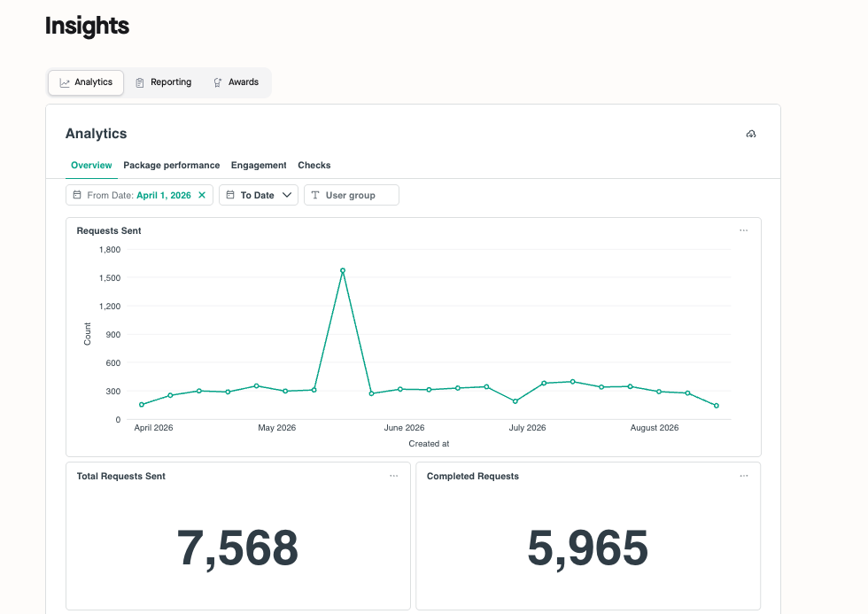Image resolution: width=868 pixels, height=614 pixels.
Task: Click the June 2026 axis label
Action: 404,427
